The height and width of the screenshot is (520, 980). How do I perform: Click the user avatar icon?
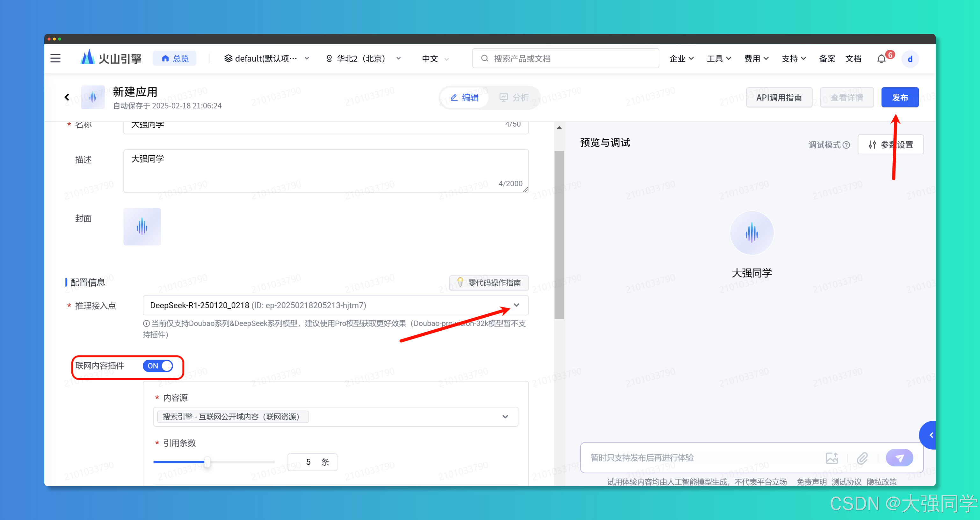910,59
